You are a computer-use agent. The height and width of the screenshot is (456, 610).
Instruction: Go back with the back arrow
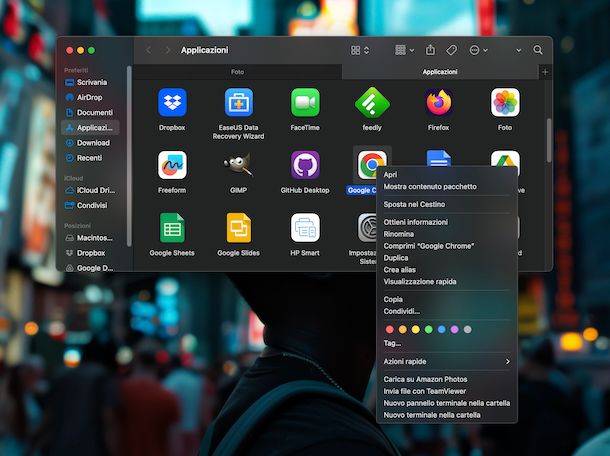tap(149, 50)
